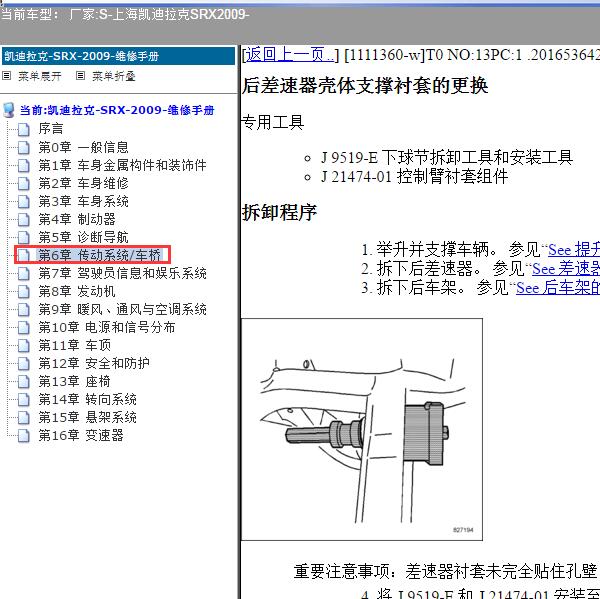Screen dimensions: 600x599
Task: Click the 菜单展开 expand-menu icon
Action: pyautogui.click(x=7, y=76)
